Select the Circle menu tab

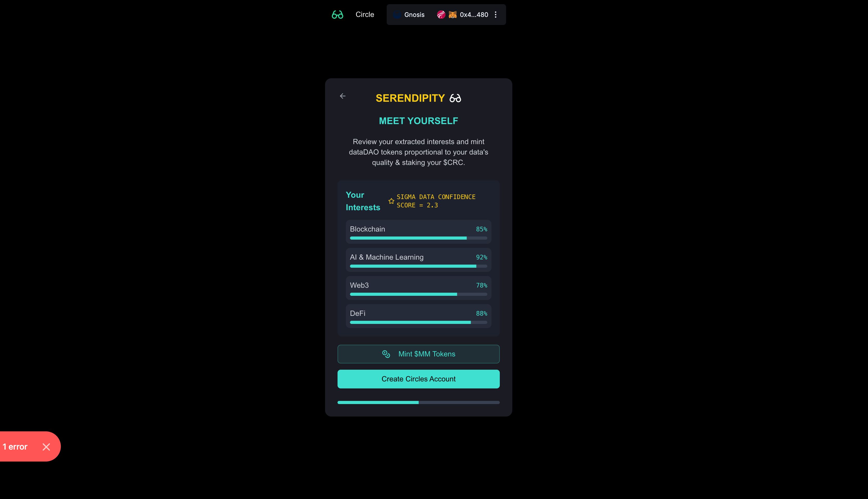pyautogui.click(x=365, y=14)
